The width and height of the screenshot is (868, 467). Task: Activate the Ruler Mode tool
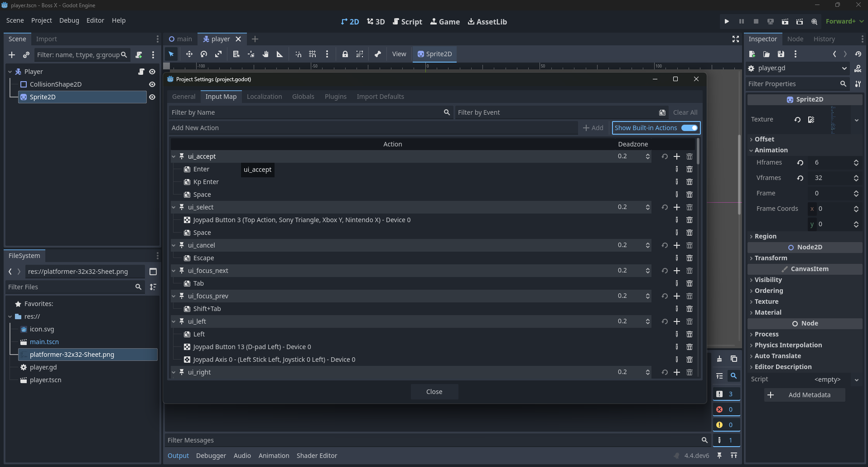280,54
